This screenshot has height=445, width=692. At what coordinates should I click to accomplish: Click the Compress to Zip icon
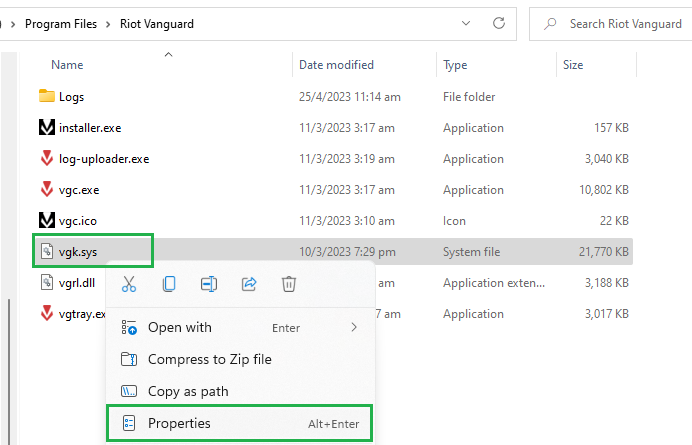pos(129,359)
